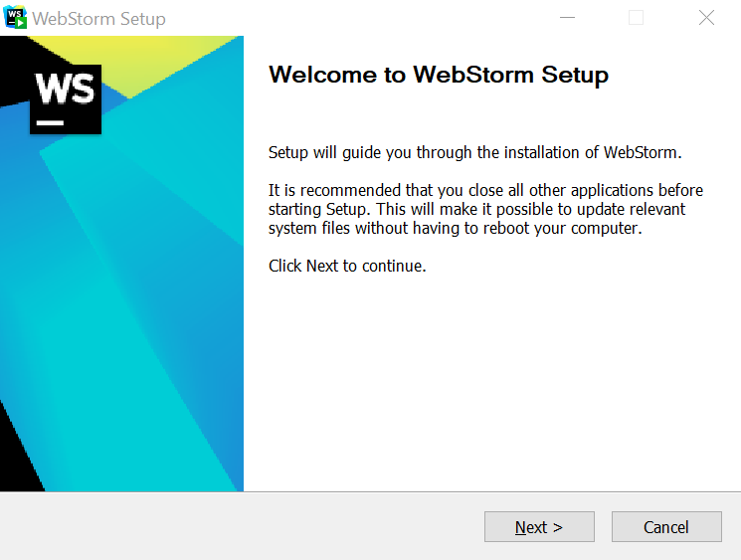The height and width of the screenshot is (560, 741).
Task: Click the empty title bar space before minimize
Action: pos(359,18)
